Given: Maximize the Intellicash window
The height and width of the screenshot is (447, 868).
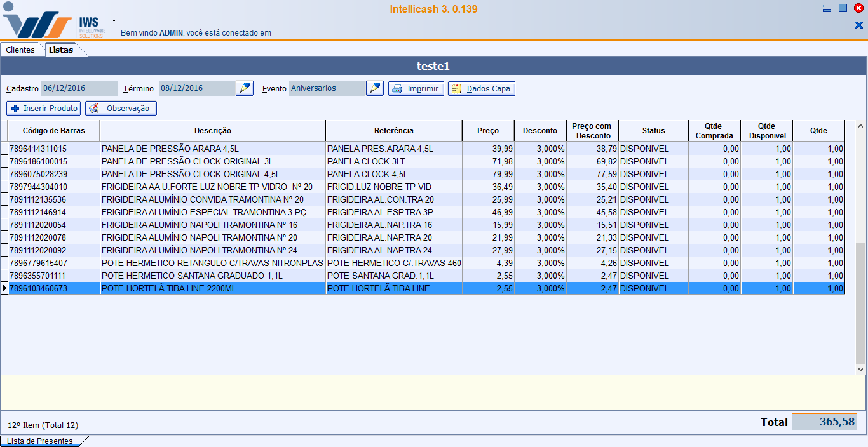Looking at the screenshot, I should click(x=843, y=8).
